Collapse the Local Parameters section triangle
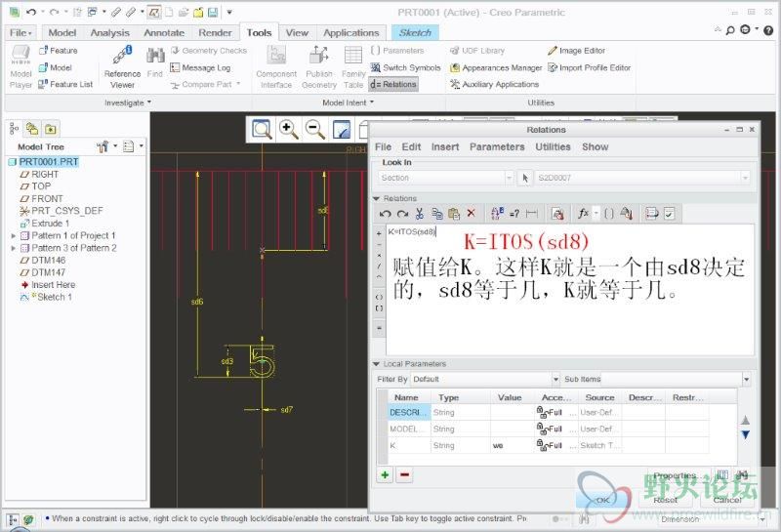The height and width of the screenshot is (532, 781). point(377,364)
